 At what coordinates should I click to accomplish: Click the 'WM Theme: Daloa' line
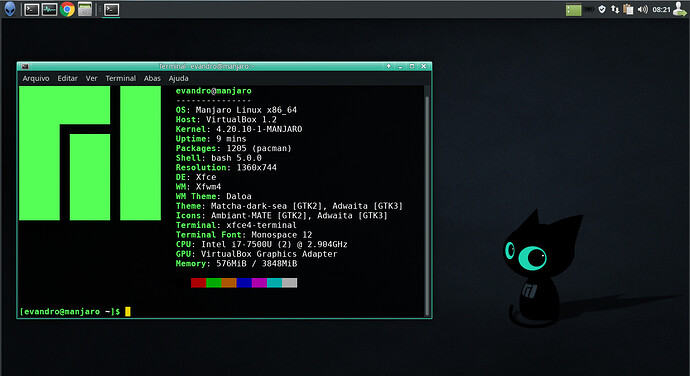pos(213,196)
